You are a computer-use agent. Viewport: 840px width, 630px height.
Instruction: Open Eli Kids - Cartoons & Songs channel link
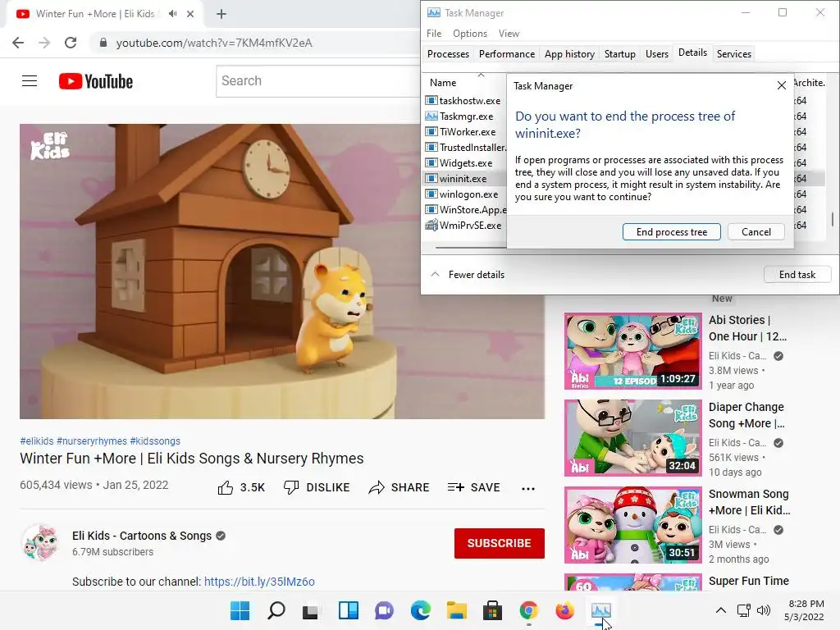[142, 536]
